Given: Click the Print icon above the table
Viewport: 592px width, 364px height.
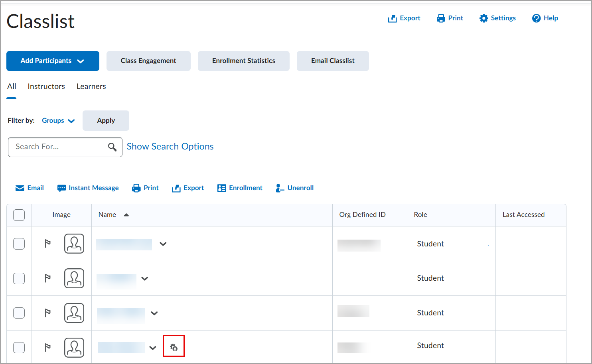Looking at the screenshot, I should pyautogui.click(x=136, y=187).
